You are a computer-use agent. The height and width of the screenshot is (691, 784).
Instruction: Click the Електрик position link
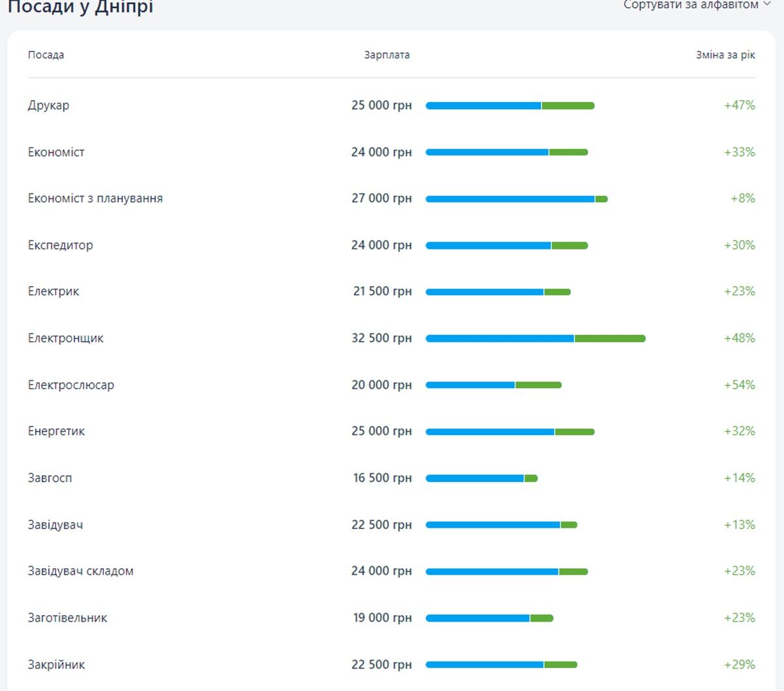pyautogui.click(x=54, y=291)
